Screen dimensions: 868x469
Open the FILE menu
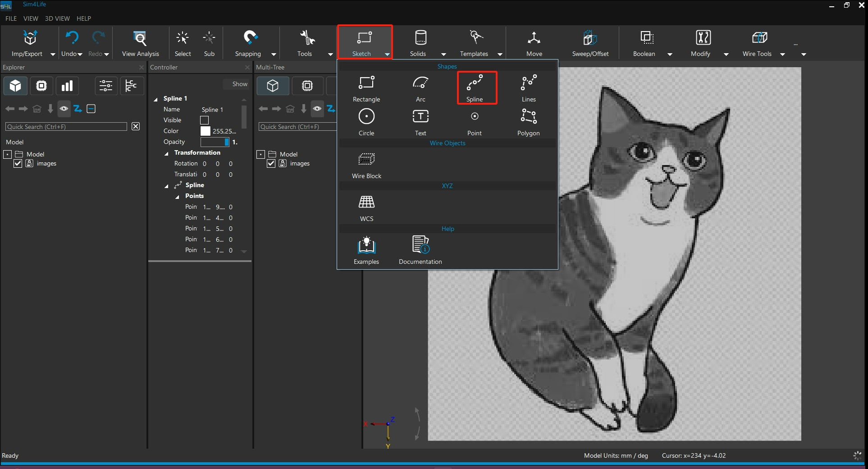coord(11,18)
